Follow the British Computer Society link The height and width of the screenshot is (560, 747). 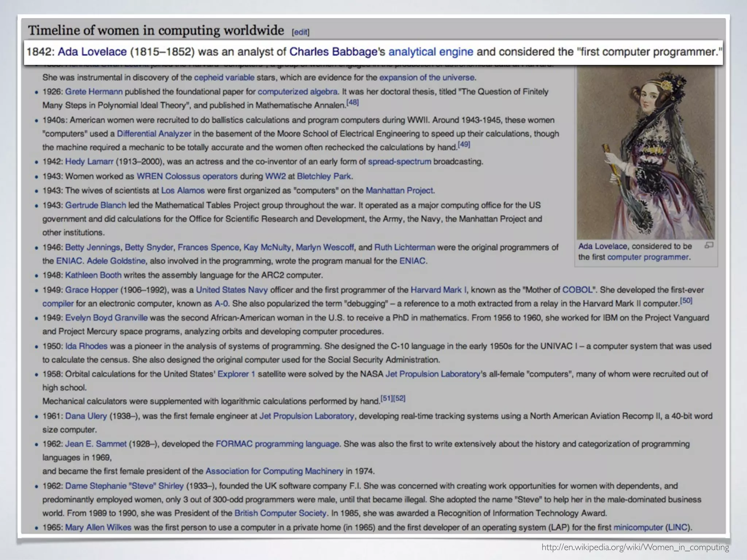pyautogui.click(x=280, y=513)
